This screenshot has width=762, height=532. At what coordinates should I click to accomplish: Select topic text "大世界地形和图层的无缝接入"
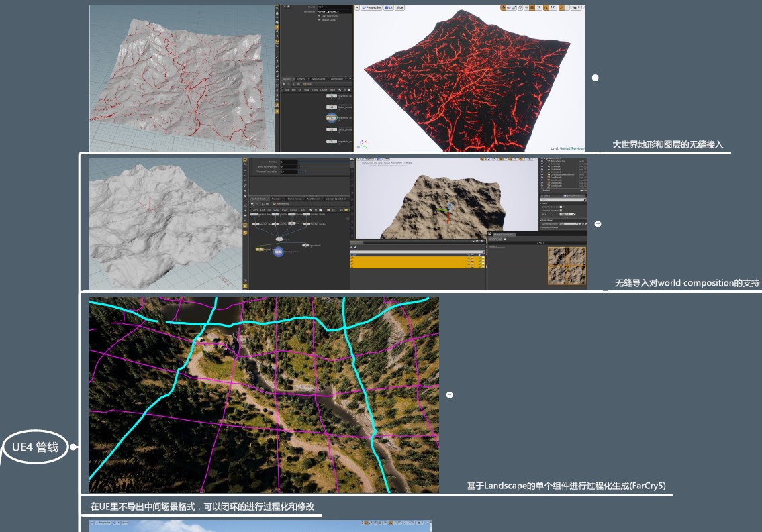click(668, 144)
